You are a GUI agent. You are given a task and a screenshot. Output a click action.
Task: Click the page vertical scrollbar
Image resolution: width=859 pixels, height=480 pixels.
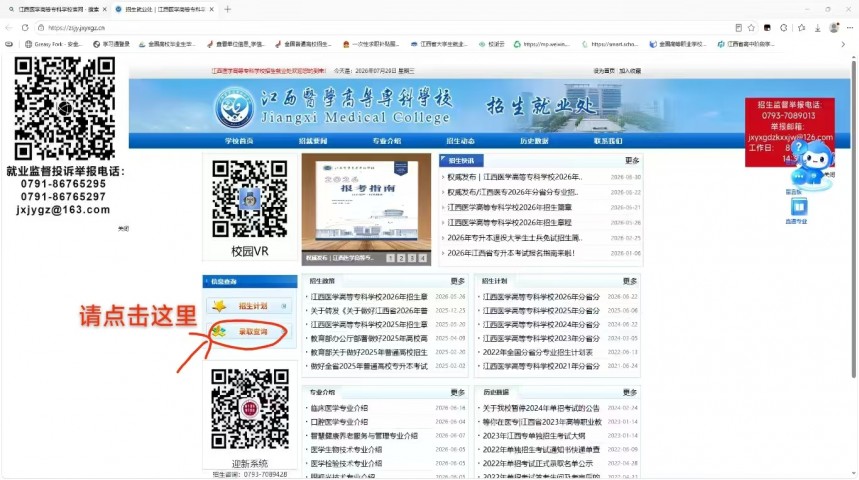(x=854, y=219)
